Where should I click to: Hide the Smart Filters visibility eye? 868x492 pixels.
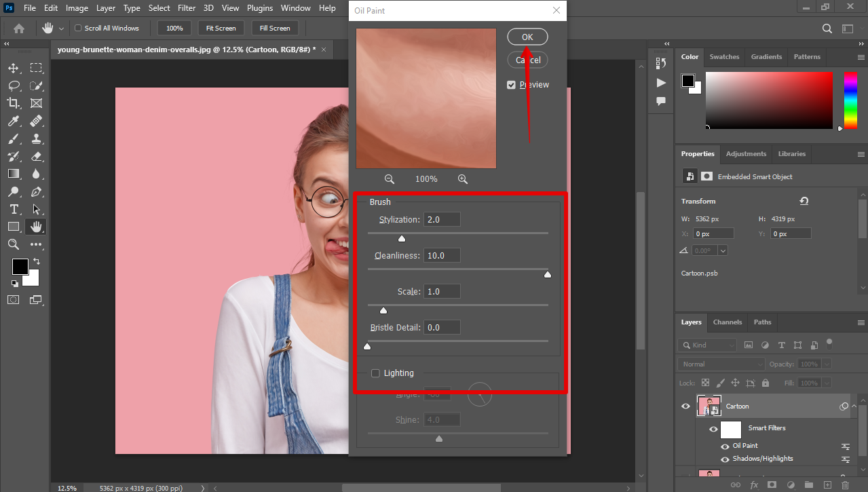click(713, 429)
